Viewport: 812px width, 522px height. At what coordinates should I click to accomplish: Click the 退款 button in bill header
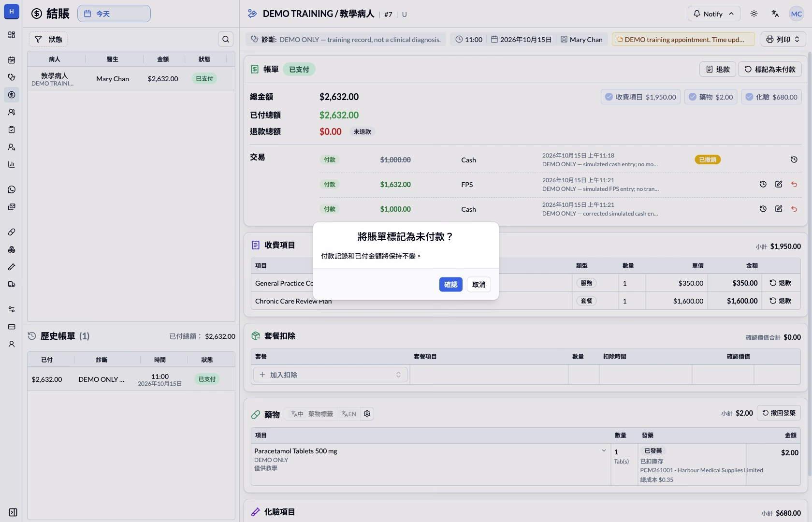coord(717,69)
